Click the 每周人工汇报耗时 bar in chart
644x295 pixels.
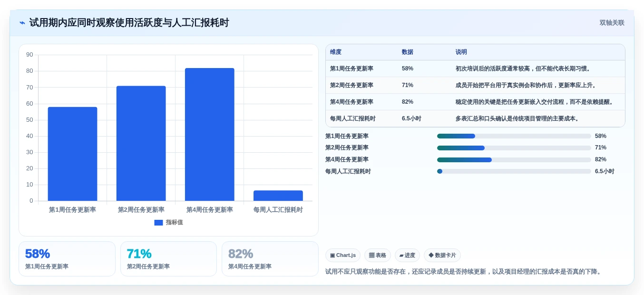[278, 196]
